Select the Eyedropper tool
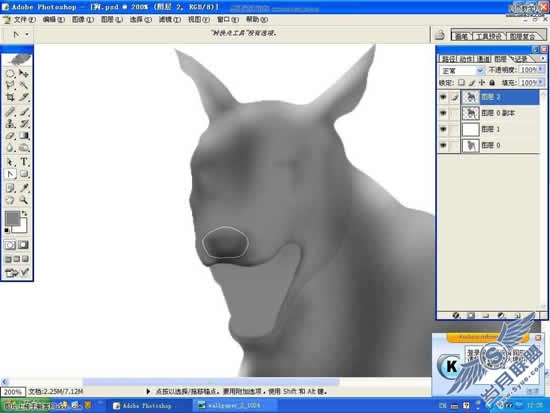The height and width of the screenshot is (413, 550). (x=24, y=188)
